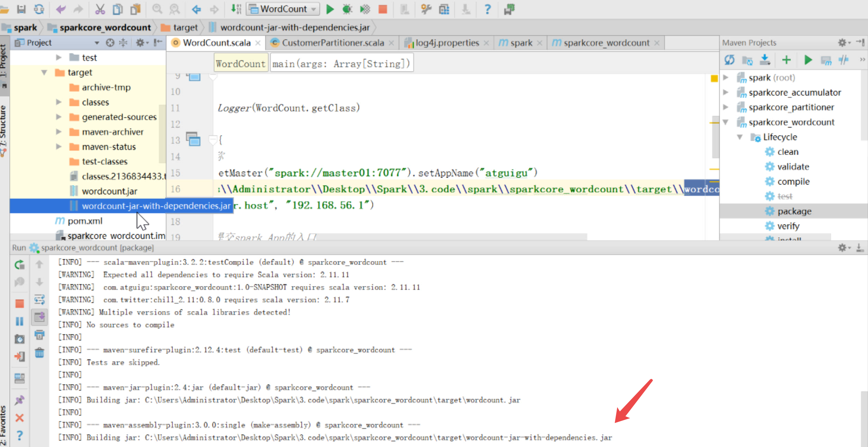Image resolution: width=868 pixels, height=447 pixels.
Task: Print console output with printer icon
Action: [x=40, y=335]
